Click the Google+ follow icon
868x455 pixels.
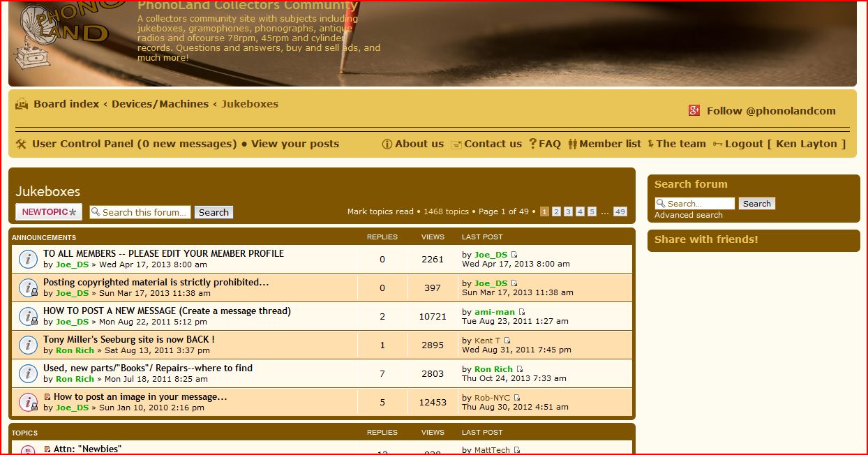click(694, 110)
